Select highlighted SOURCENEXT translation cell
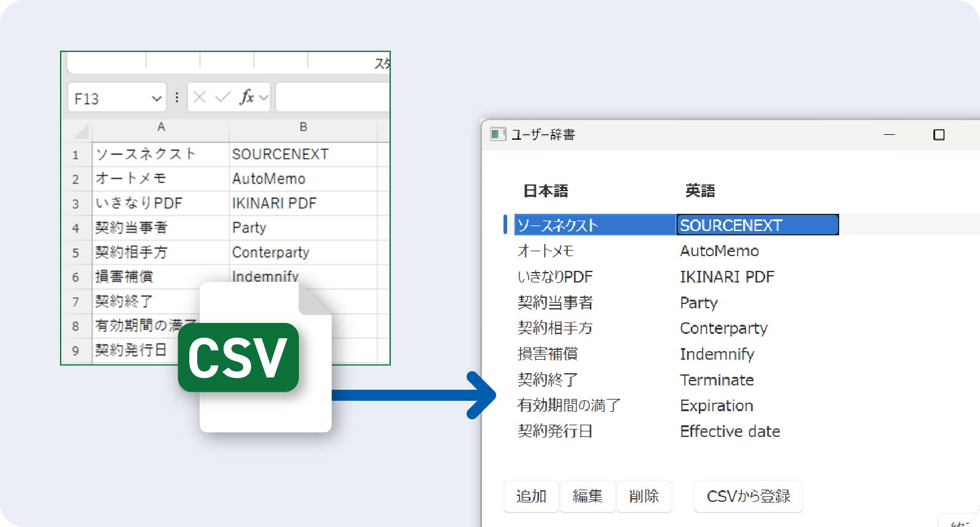Screen dimensions: 980x527 coord(758,225)
